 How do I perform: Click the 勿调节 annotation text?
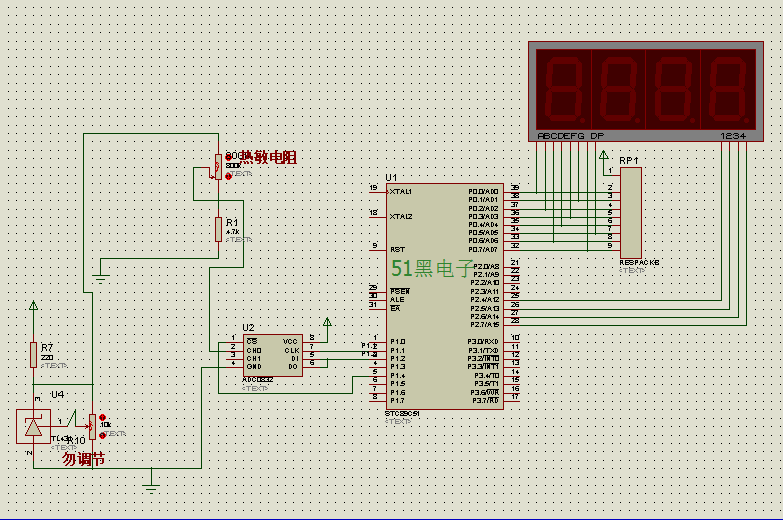tap(83, 459)
